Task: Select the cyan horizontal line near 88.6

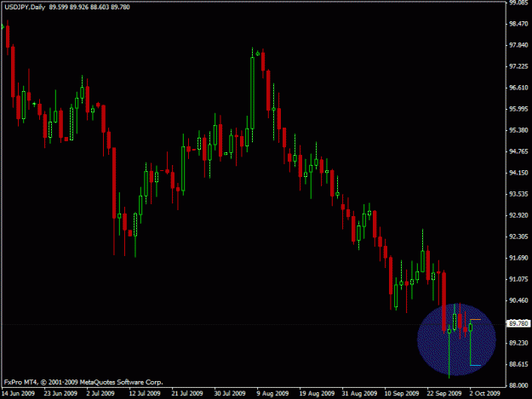Action: (x=475, y=366)
